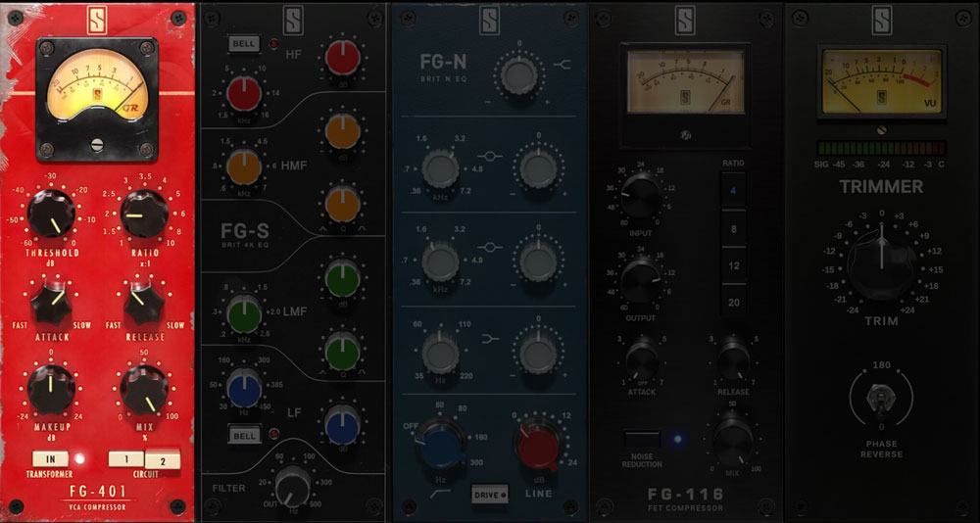Enable the HF Bell button on FG-S

[x=242, y=44]
